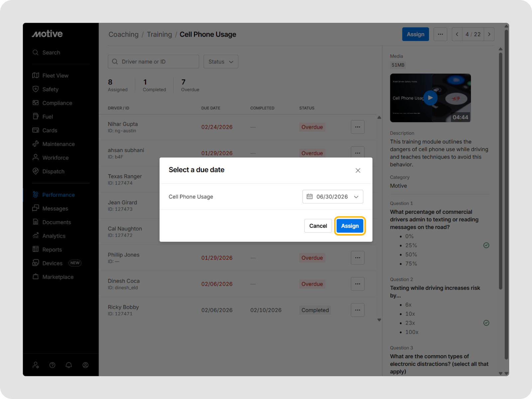The width and height of the screenshot is (532, 399).
Task: Open Coaching breadcrumb link
Action: tap(123, 34)
